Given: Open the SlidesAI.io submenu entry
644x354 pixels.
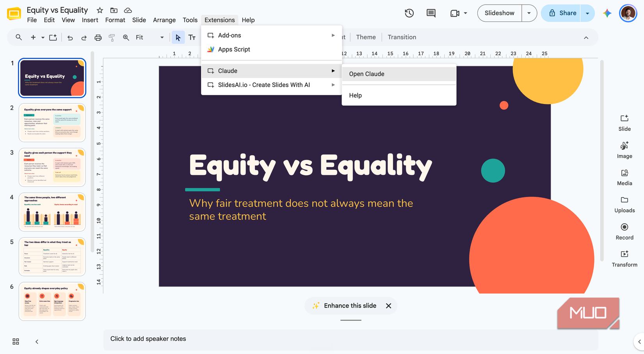Looking at the screenshot, I should pyautogui.click(x=272, y=85).
